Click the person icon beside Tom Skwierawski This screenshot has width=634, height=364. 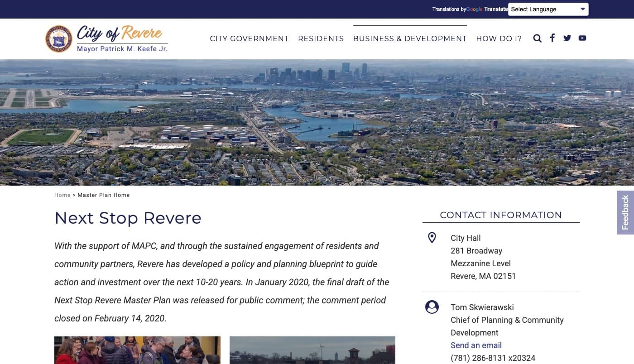432,307
